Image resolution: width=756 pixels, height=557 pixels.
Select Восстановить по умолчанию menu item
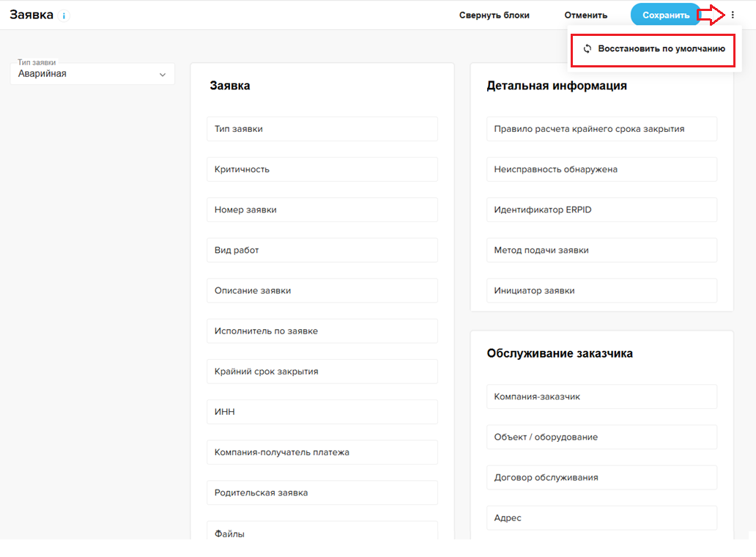point(661,49)
